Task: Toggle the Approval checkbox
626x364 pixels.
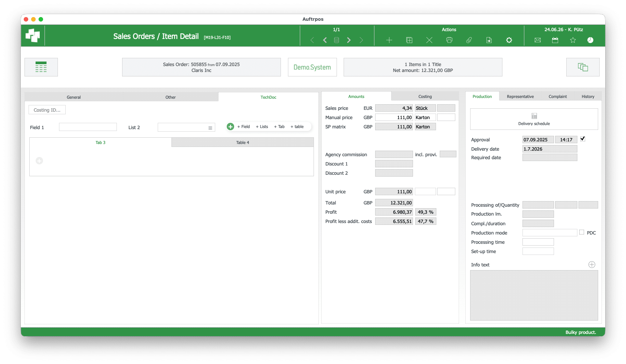Action: (x=583, y=139)
